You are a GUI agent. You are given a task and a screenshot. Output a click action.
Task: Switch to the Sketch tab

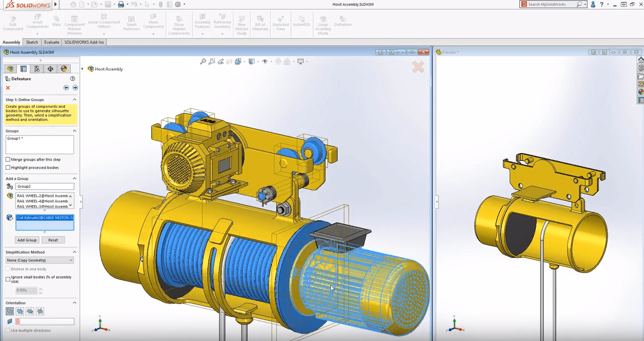tap(32, 42)
